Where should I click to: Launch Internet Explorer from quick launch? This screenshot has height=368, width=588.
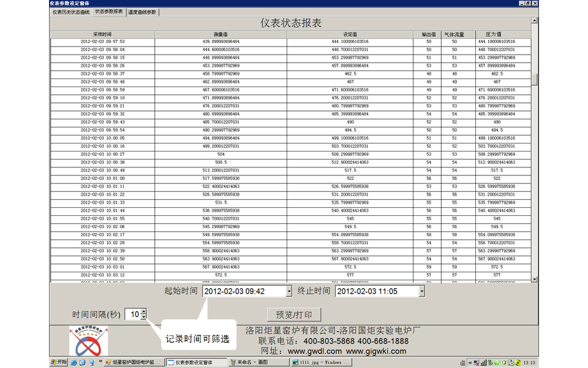pos(73,362)
